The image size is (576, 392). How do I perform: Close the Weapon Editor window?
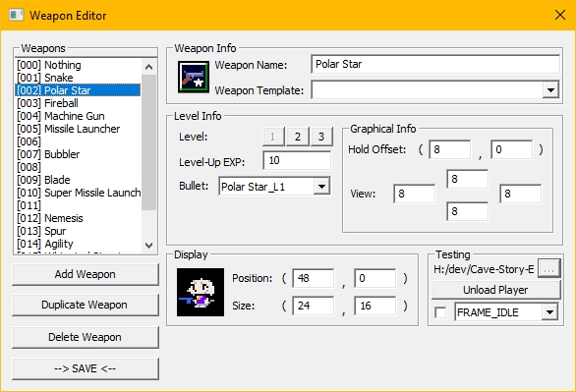pyautogui.click(x=560, y=15)
